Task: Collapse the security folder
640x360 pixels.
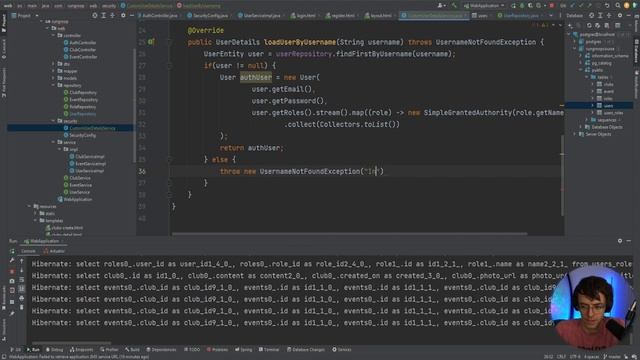Action: pos(53,121)
